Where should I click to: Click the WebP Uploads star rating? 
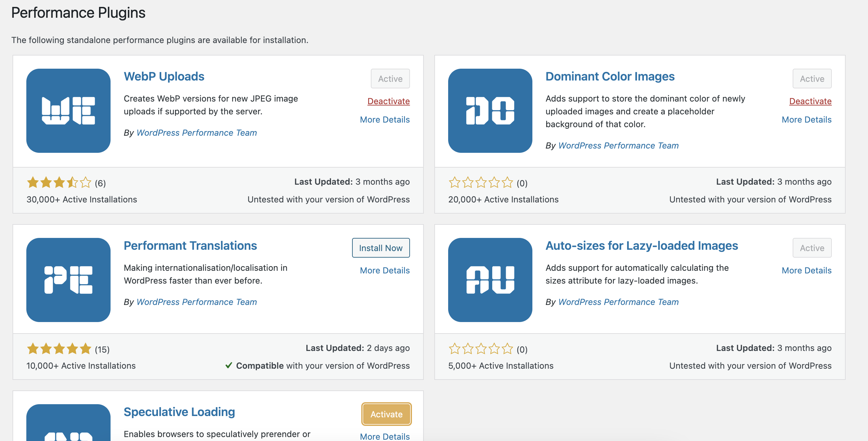[x=59, y=183]
